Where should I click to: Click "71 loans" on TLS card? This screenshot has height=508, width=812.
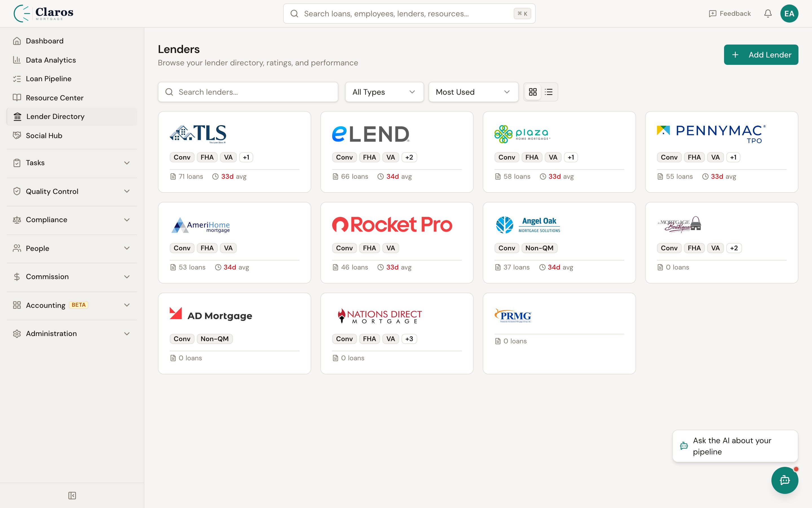click(187, 176)
